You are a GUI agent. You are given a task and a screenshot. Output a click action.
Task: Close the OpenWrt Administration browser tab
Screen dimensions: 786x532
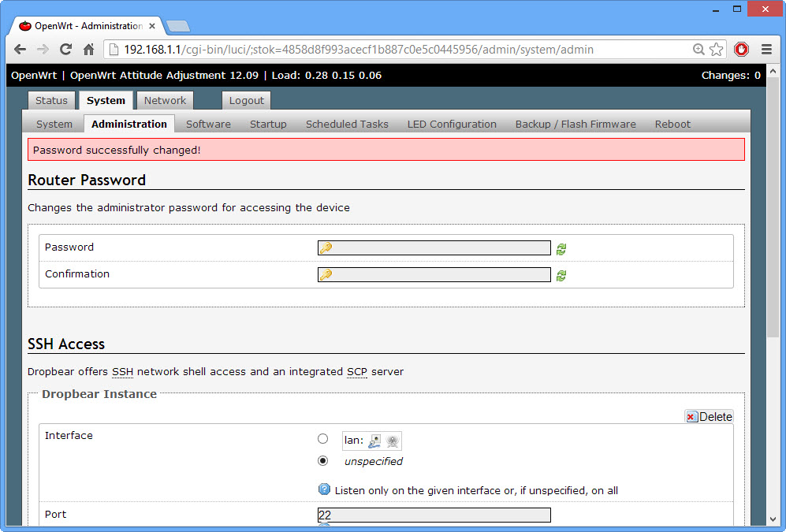tap(152, 25)
